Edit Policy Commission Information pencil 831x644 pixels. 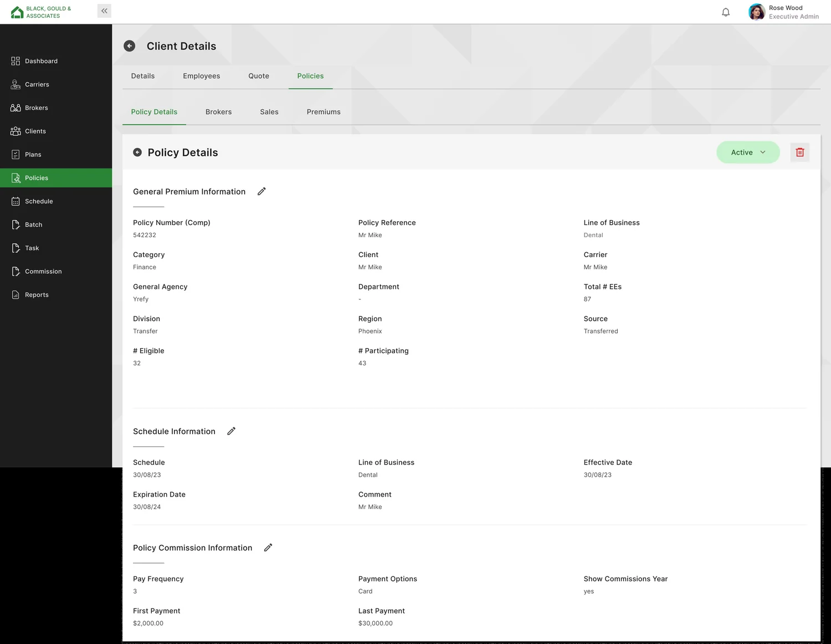pyautogui.click(x=268, y=548)
